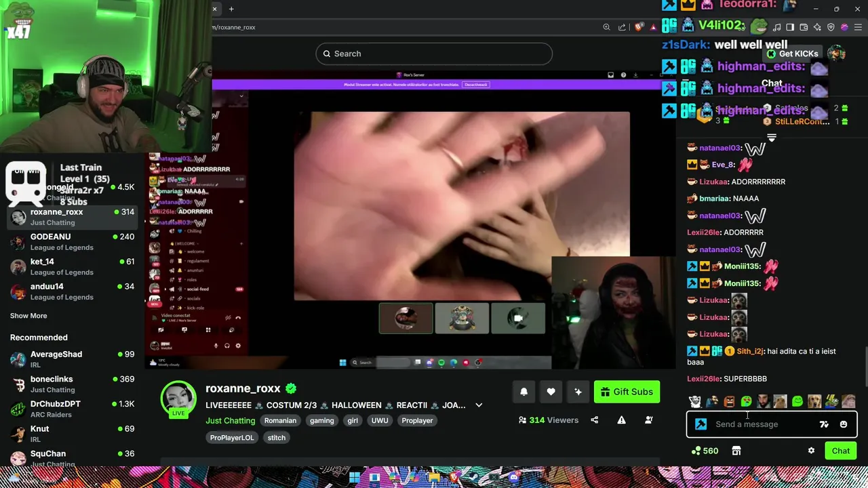Click the heart follow icon
868x488 pixels.
pos(551,392)
